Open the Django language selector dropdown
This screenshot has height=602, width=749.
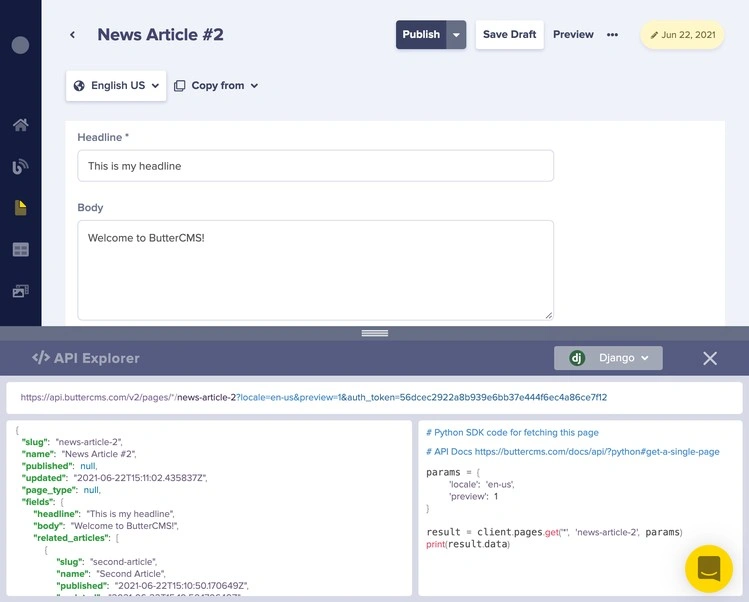(608, 358)
